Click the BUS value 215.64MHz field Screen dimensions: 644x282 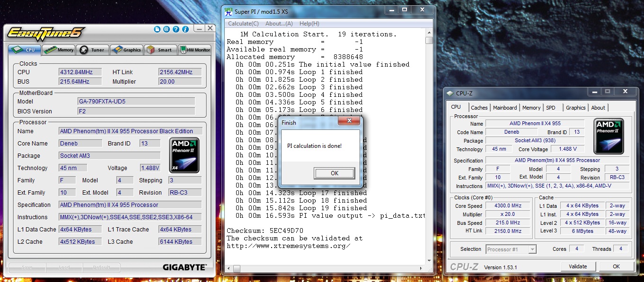[80, 82]
